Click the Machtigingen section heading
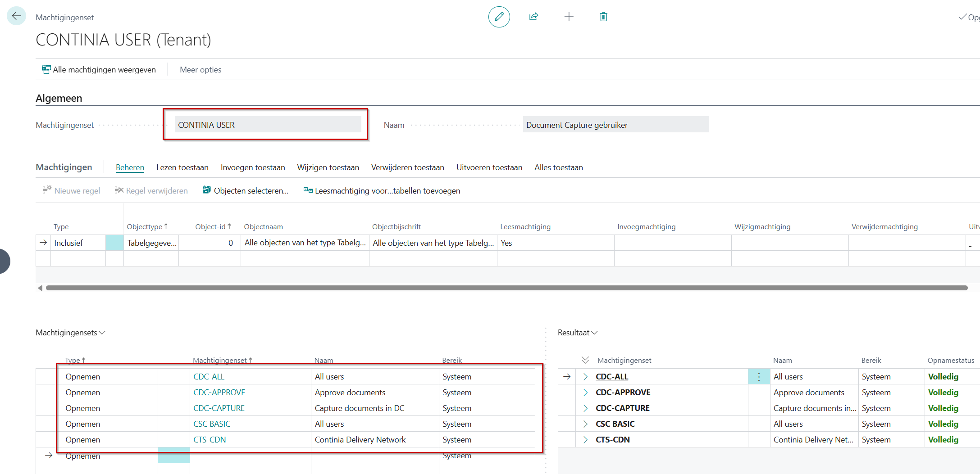This screenshot has width=980, height=474. tap(64, 167)
